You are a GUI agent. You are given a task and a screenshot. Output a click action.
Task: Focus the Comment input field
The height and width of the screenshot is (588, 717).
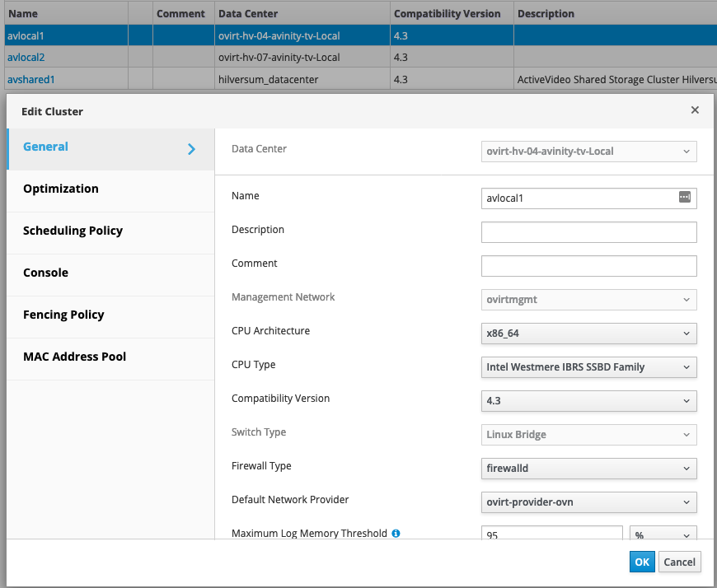click(588, 266)
